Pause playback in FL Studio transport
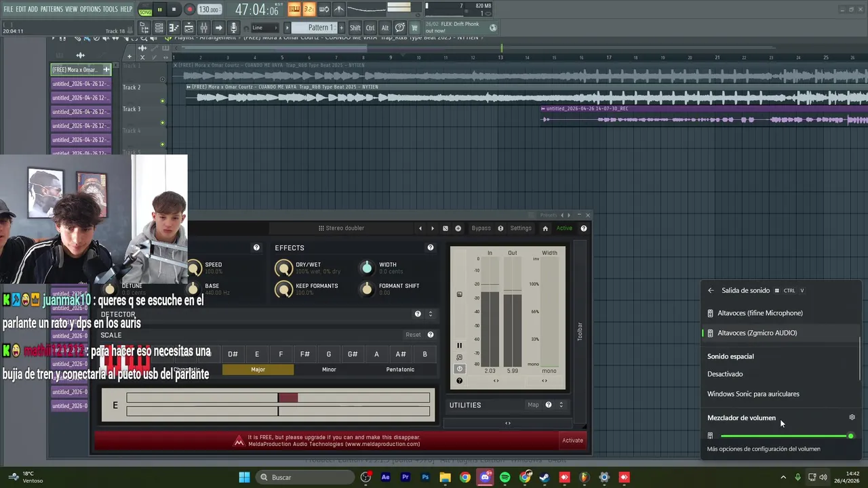Image resolution: width=868 pixels, height=488 pixels. pos(159,9)
